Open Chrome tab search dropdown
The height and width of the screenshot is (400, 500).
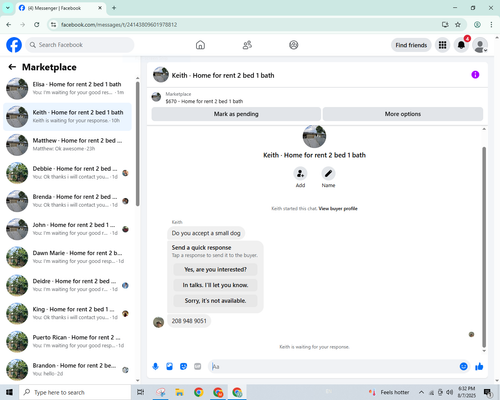coord(7,8)
